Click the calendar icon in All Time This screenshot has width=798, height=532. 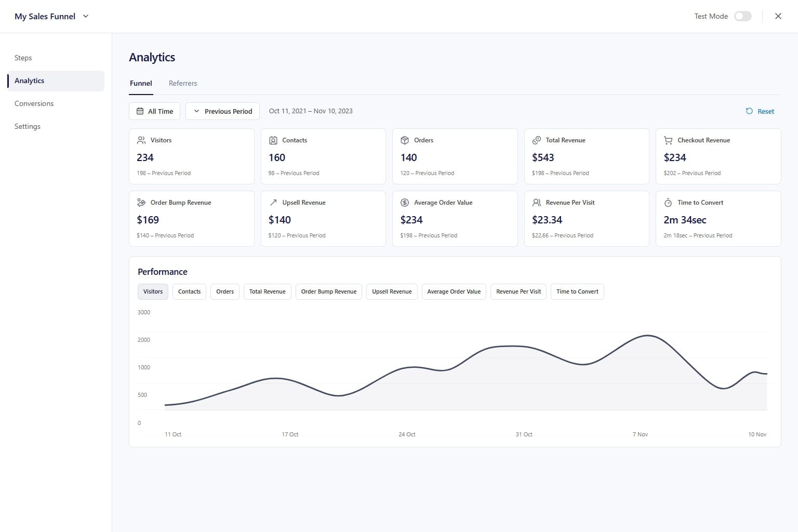coord(140,111)
